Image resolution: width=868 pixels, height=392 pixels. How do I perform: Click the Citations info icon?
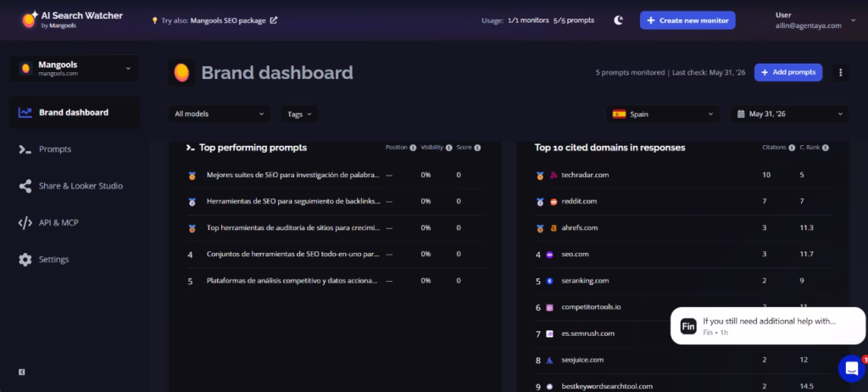pos(792,148)
